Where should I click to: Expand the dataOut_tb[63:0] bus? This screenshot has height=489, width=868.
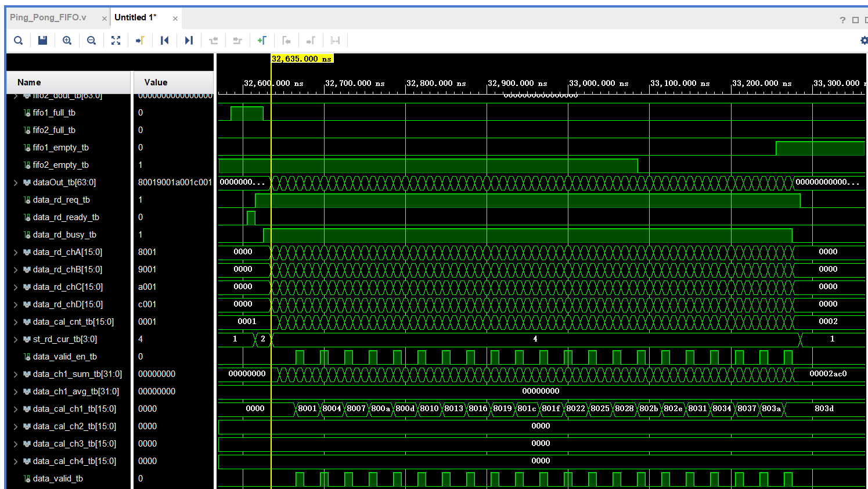16,182
